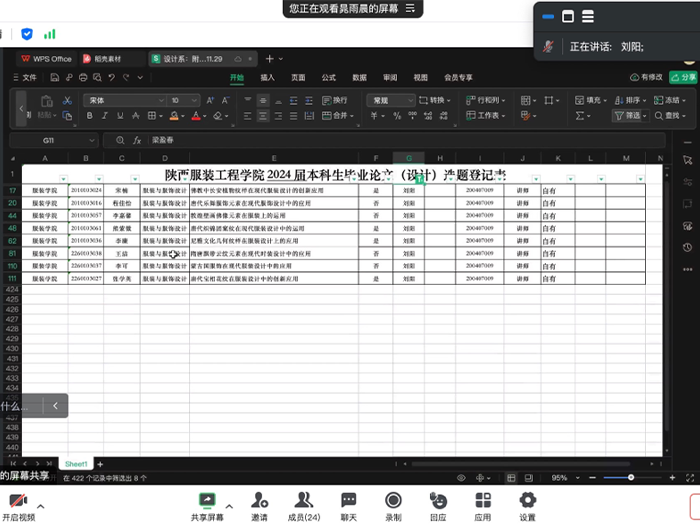Apply thousands separator format
700x525 pixels.
click(412, 116)
